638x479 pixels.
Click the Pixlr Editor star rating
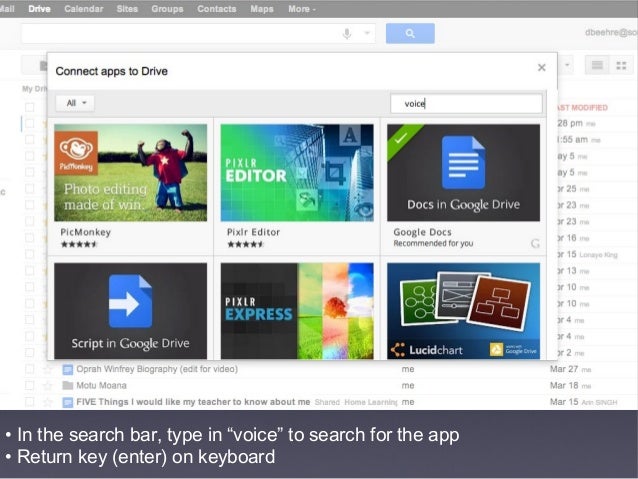pyautogui.click(x=245, y=244)
